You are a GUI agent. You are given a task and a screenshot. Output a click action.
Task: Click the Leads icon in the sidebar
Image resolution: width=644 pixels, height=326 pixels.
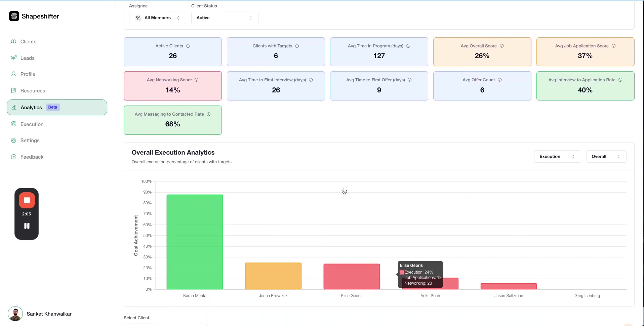tap(14, 57)
